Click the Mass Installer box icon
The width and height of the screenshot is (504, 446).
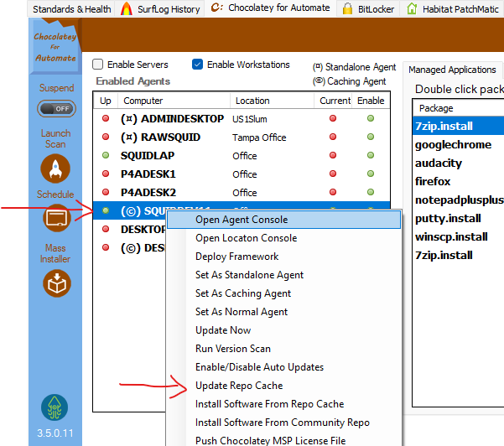coord(56,283)
